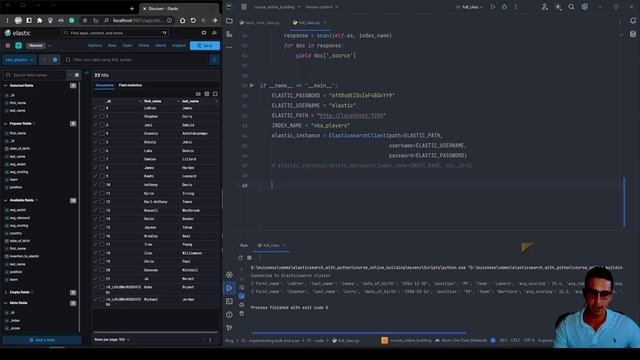Select the Run tool window icon

229,288
